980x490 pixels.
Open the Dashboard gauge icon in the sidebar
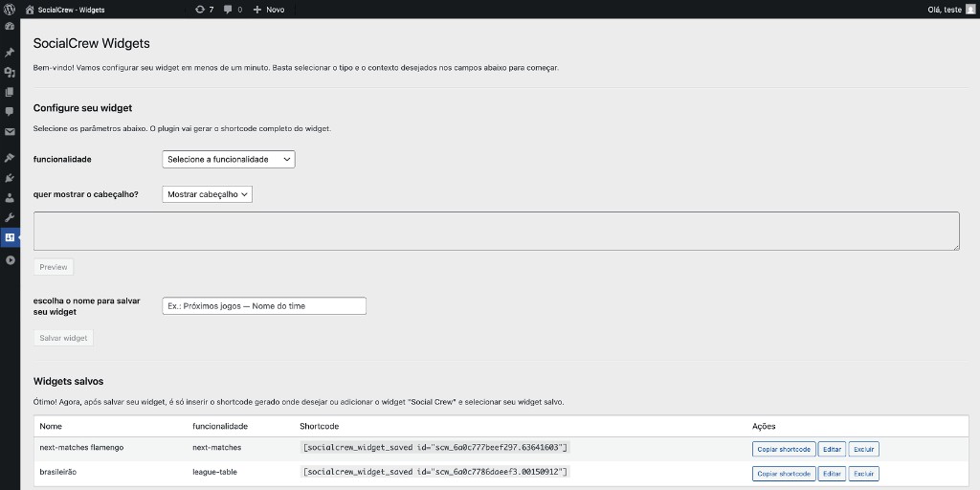point(10,27)
